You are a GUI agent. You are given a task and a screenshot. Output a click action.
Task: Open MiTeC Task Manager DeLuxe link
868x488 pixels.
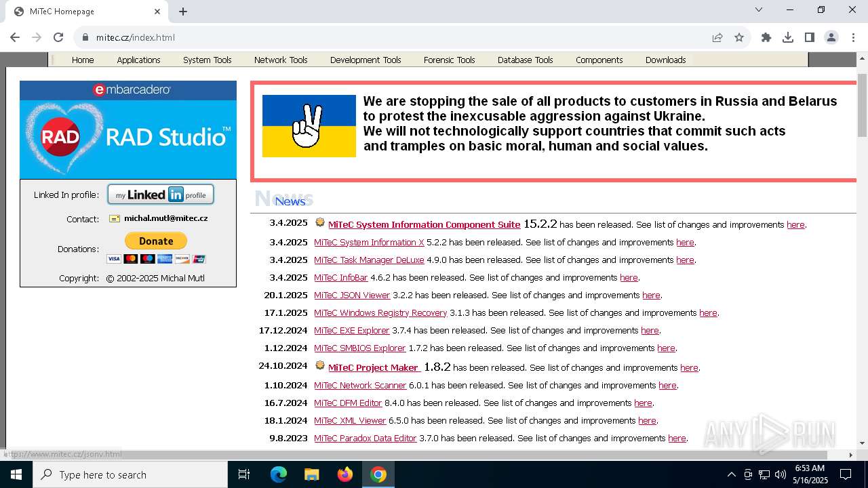(369, 260)
